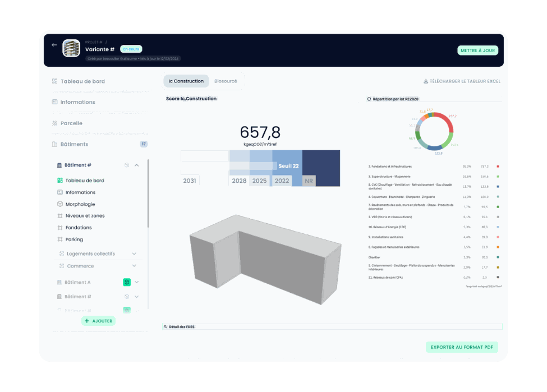
Task: Open the Parcelle hatched icon
Action: [55, 123]
